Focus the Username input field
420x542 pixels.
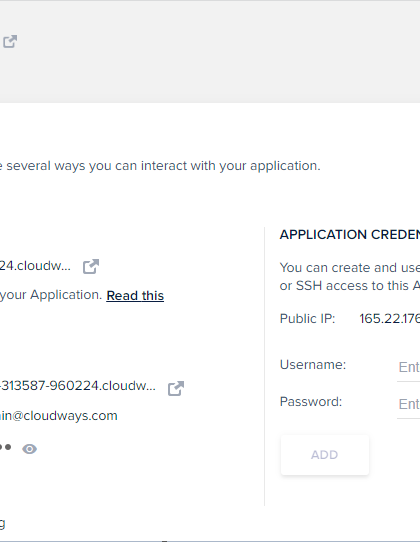408,367
